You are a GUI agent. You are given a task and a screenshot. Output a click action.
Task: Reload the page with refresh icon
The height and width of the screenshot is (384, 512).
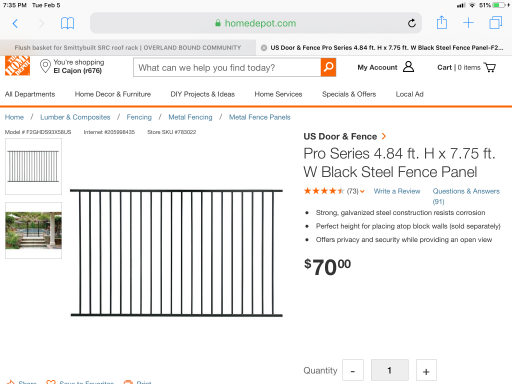click(x=412, y=23)
